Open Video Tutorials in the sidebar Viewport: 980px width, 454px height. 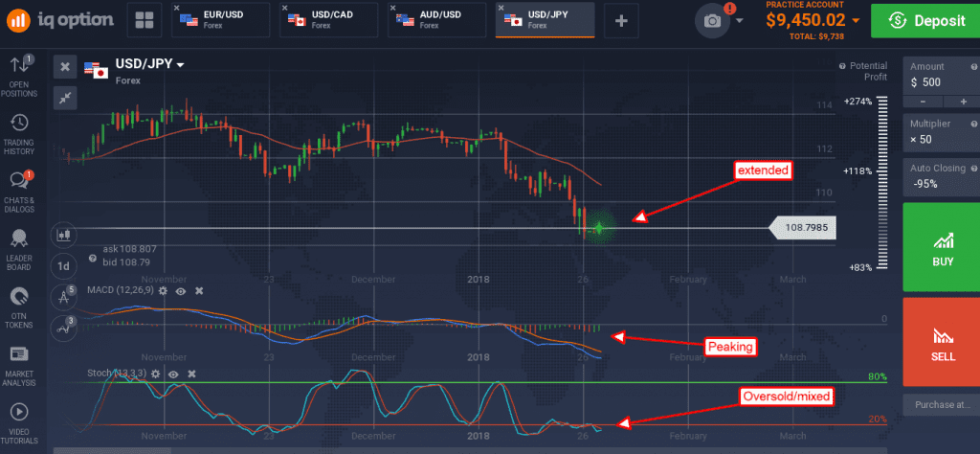coord(19,423)
